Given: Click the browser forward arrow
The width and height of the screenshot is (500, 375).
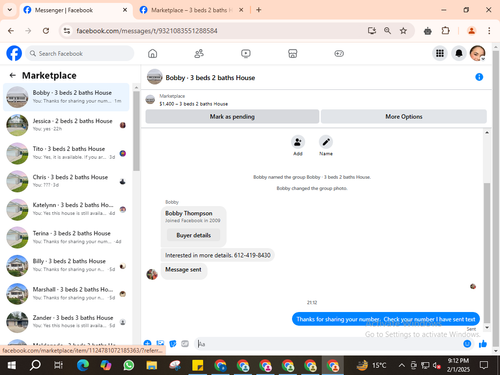Looking at the screenshot, I should point(28,31).
